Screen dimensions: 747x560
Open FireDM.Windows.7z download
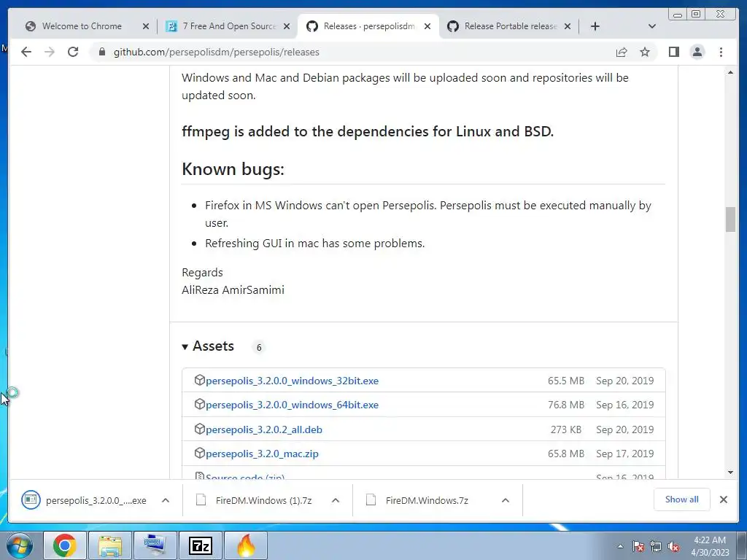418,500
